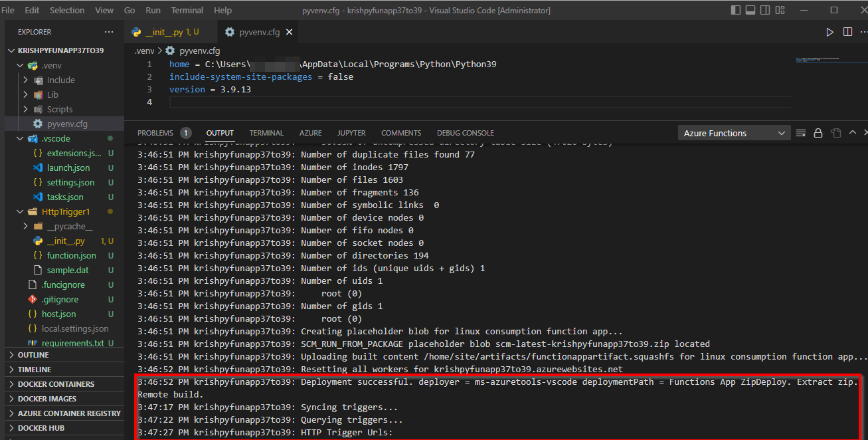
Task: Collapse the .vscode folder
Action: [x=20, y=138]
